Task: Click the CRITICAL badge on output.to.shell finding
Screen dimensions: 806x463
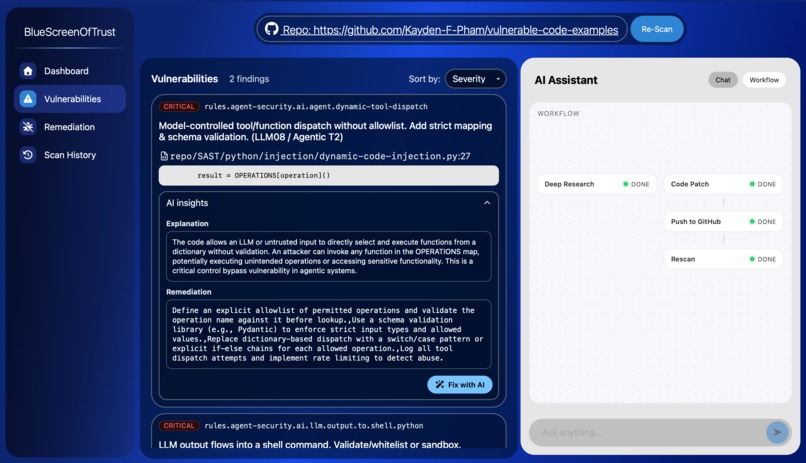Action: coord(179,425)
